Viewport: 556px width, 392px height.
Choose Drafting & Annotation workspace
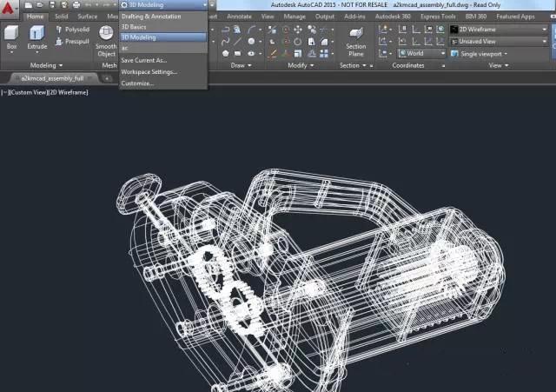pyautogui.click(x=152, y=17)
